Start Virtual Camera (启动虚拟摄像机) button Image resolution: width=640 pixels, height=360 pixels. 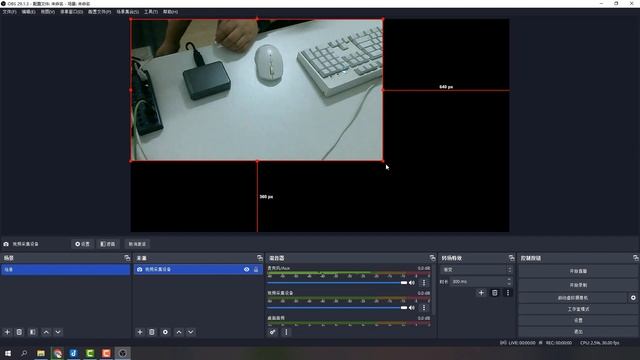(x=573, y=298)
